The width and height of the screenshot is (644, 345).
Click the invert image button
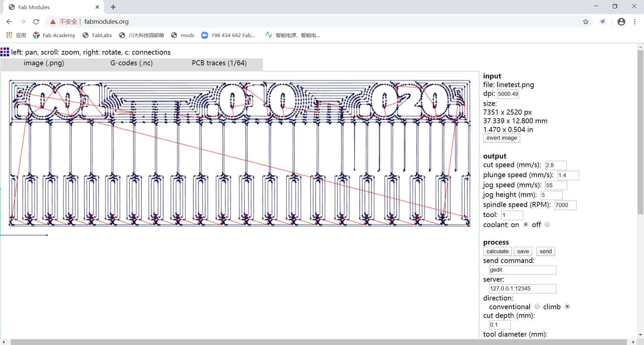[501, 138]
